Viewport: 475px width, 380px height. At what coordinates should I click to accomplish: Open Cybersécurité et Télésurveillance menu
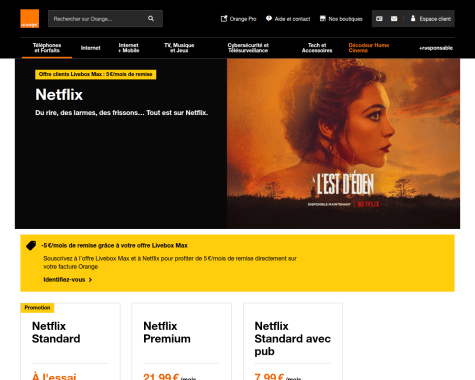(248, 48)
